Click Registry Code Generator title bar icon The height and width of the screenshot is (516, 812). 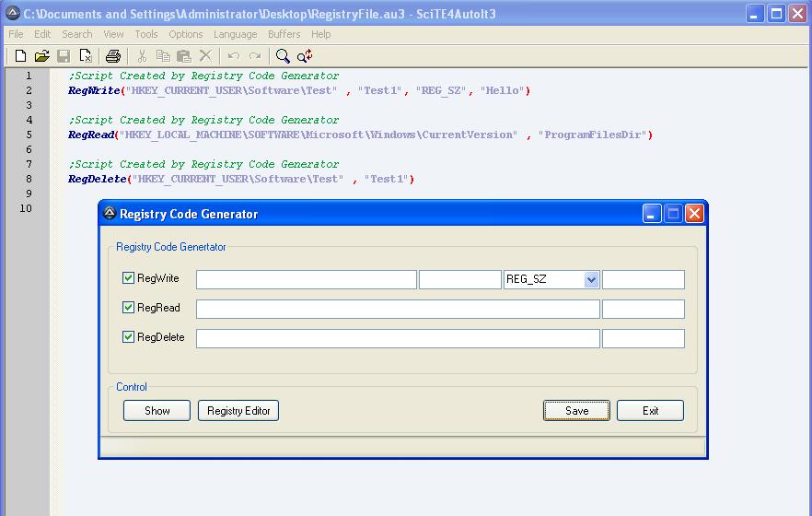(x=110, y=213)
